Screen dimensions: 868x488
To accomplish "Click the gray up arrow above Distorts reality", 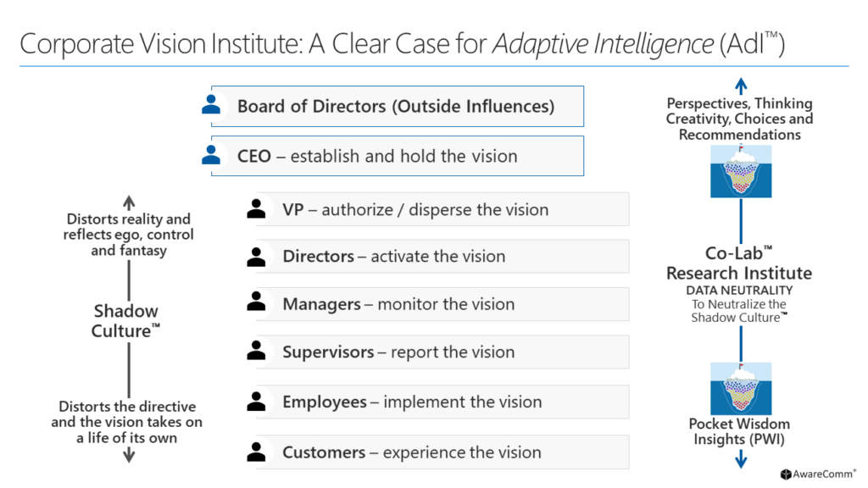I will [x=129, y=202].
